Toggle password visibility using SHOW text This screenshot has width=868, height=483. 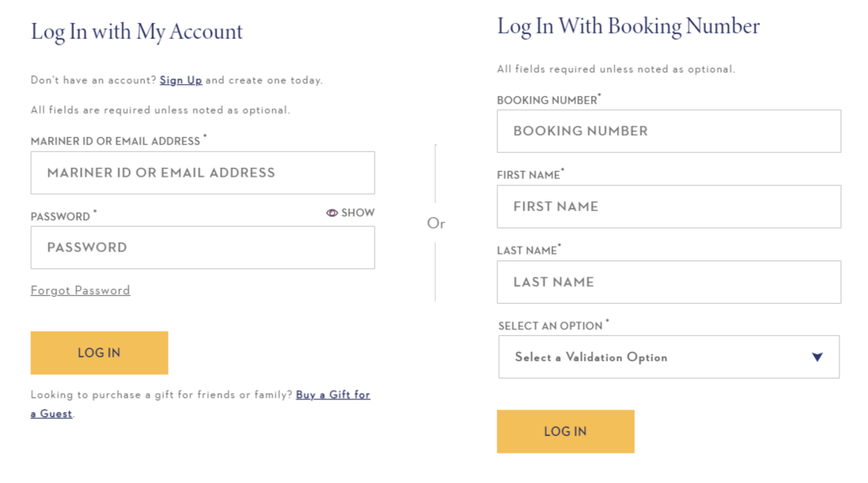tap(357, 213)
